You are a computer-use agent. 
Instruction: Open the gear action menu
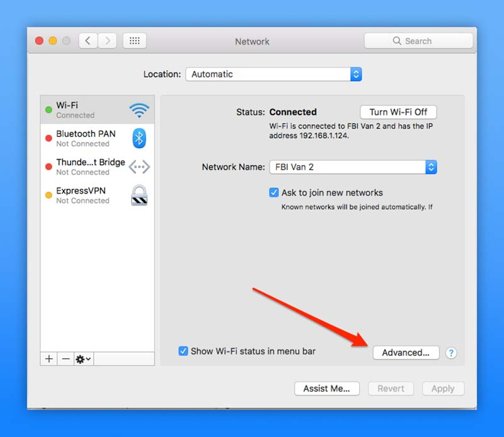(83, 359)
